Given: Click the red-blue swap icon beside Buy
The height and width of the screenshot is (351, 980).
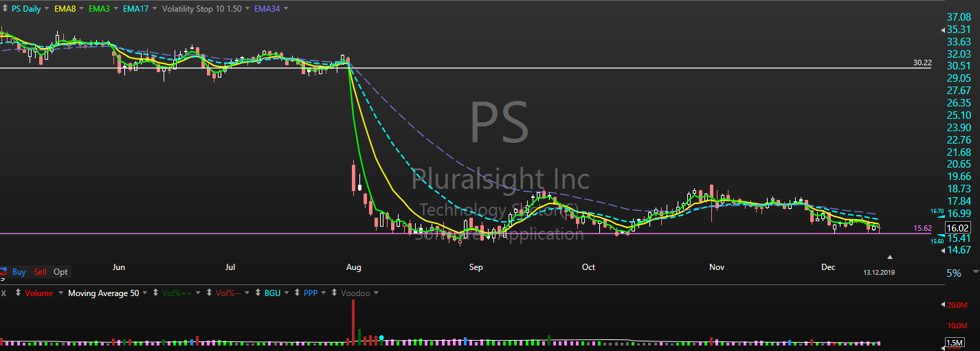Looking at the screenshot, I should (x=4, y=272).
